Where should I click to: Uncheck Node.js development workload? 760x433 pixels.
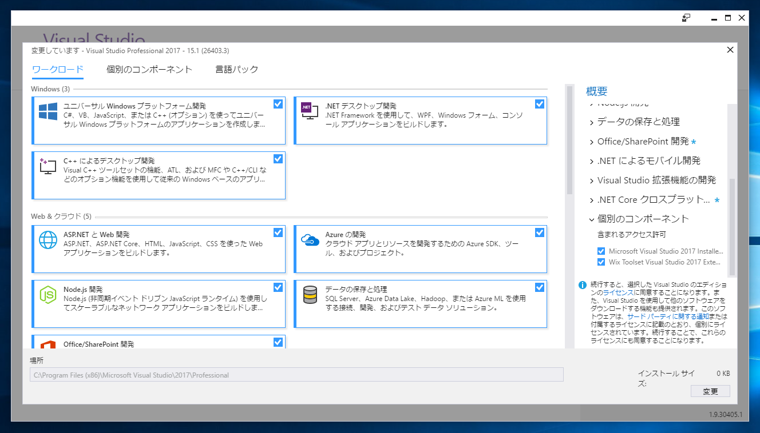[x=278, y=288]
